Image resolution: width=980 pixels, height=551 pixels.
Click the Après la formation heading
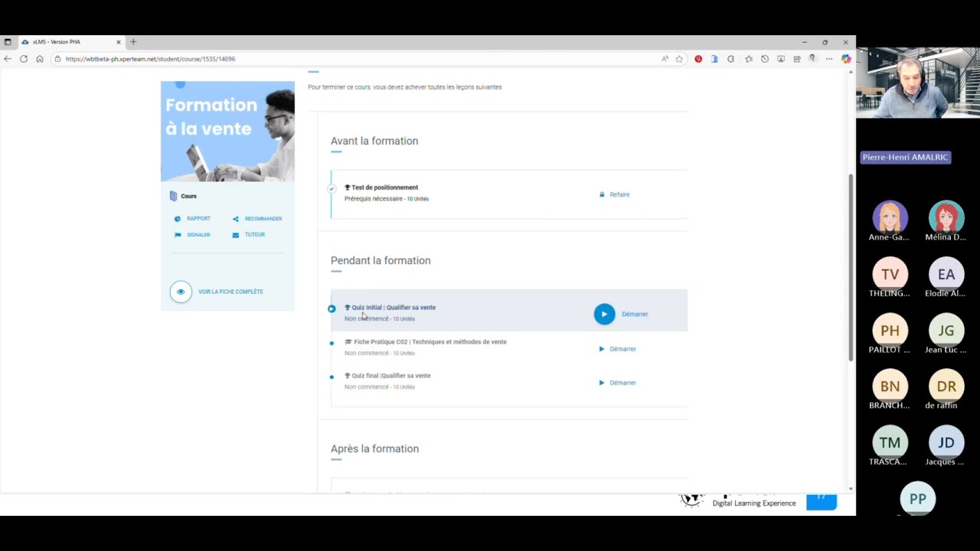pos(374,448)
